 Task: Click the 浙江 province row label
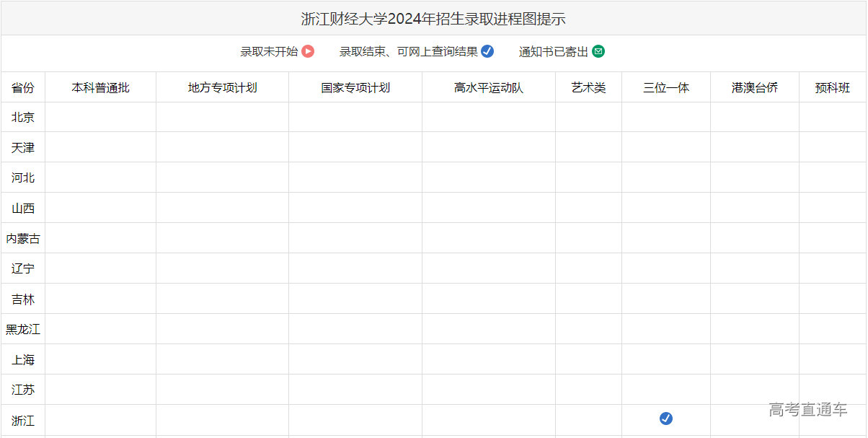23,420
